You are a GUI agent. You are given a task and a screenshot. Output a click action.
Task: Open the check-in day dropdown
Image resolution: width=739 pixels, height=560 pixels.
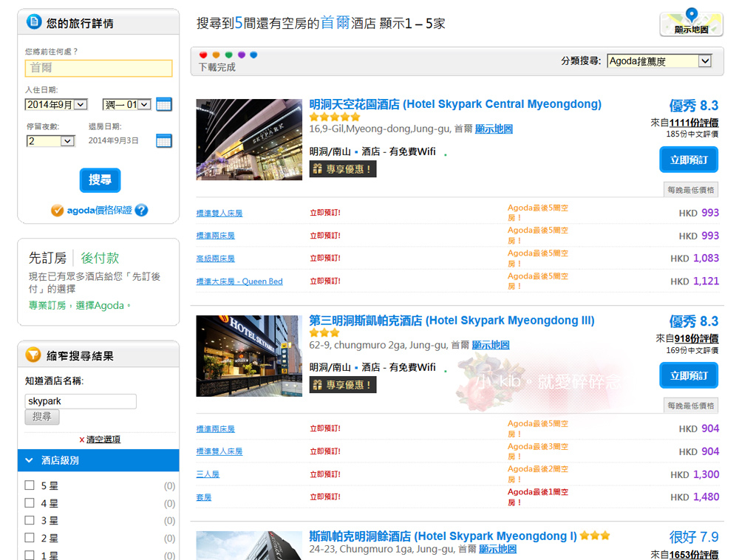127,105
